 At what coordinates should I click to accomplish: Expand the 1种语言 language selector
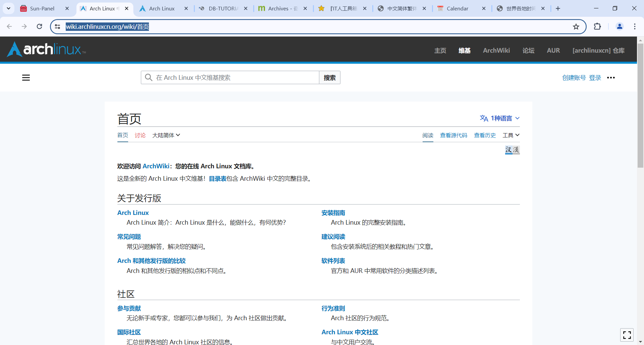click(x=500, y=118)
